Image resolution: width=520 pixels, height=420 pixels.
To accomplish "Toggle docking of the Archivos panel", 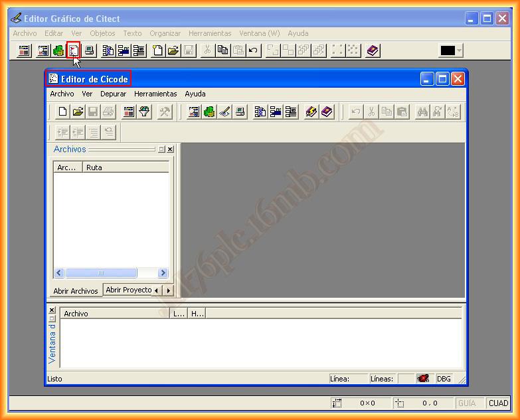I will coord(161,150).
